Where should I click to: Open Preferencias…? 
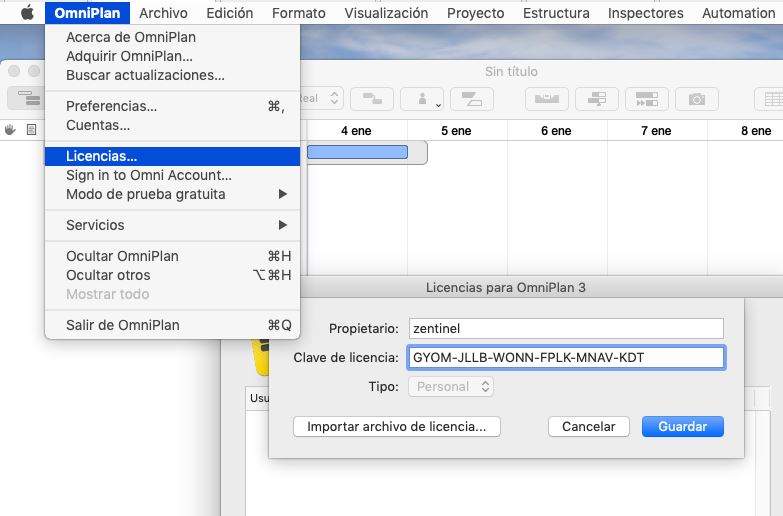[x=172, y=106]
